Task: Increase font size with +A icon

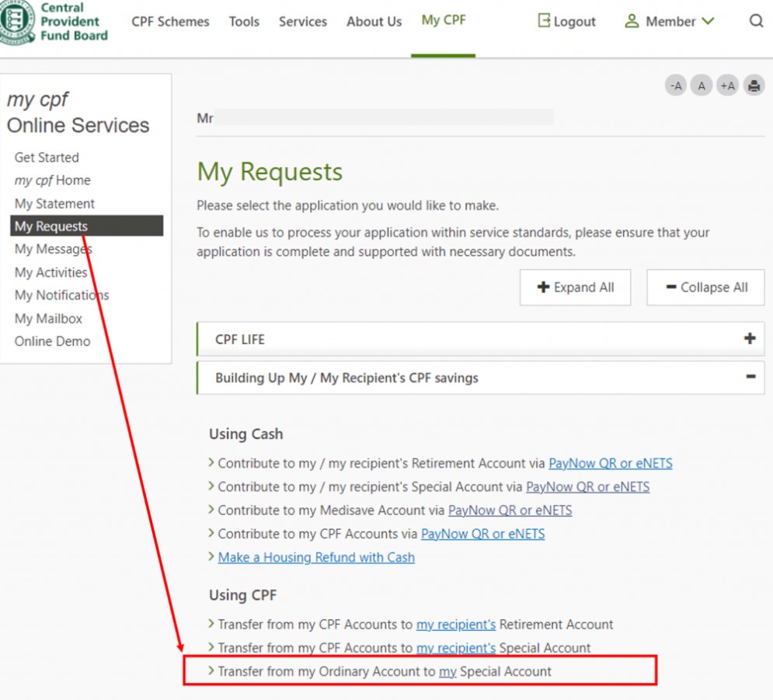Action: click(x=728, y=86)
